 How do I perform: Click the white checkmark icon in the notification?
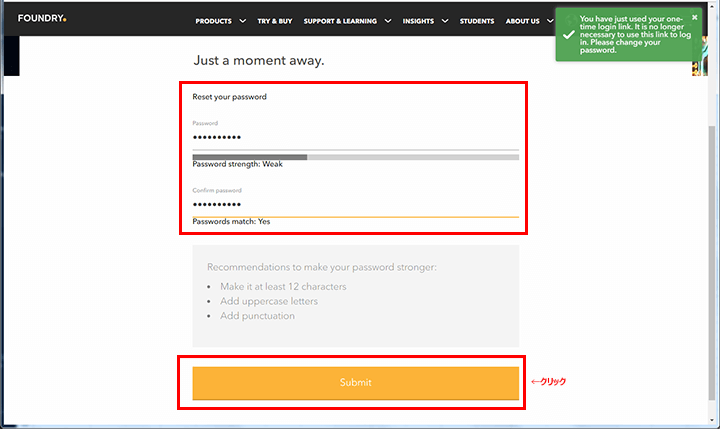(x=568, y=34)
